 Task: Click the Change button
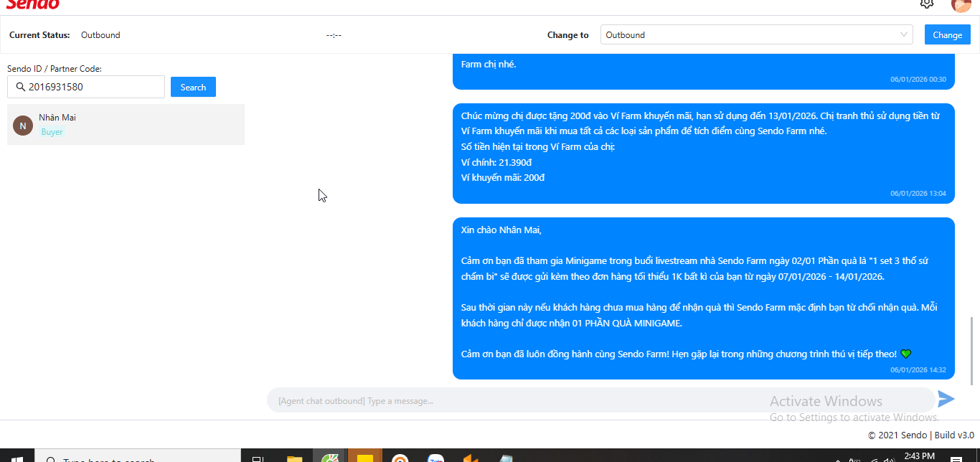click(947, 34)
